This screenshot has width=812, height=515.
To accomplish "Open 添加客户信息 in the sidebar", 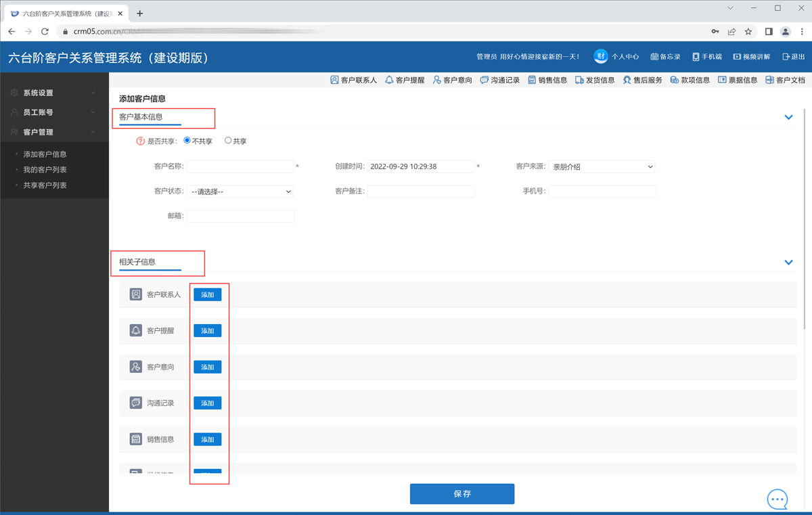I will (45, 154).
